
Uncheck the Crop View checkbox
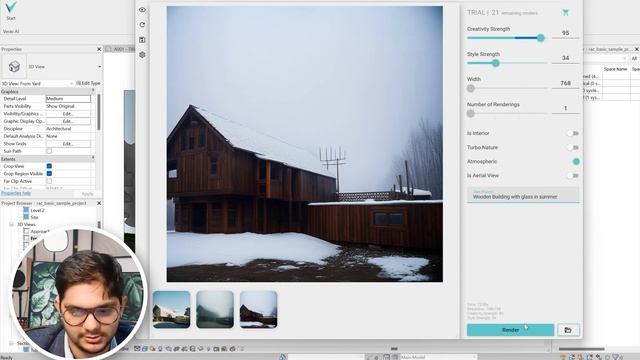(49, 166)
